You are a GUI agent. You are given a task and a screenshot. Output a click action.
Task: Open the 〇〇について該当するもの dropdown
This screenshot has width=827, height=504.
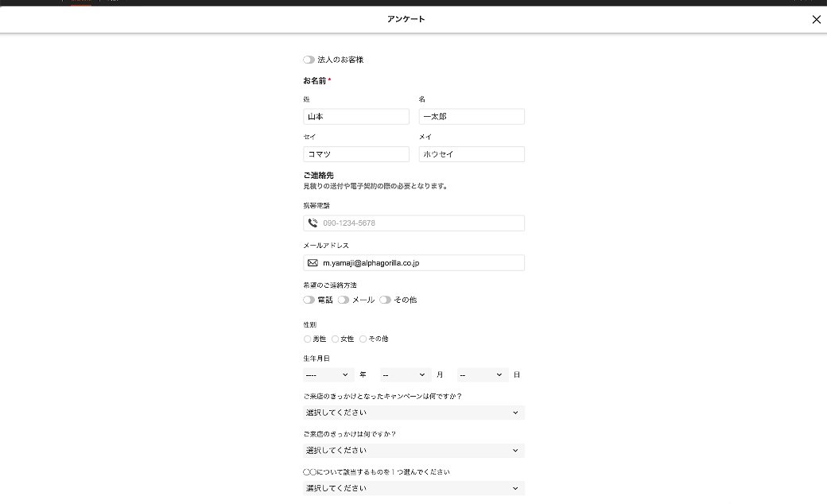coord(414,488)
